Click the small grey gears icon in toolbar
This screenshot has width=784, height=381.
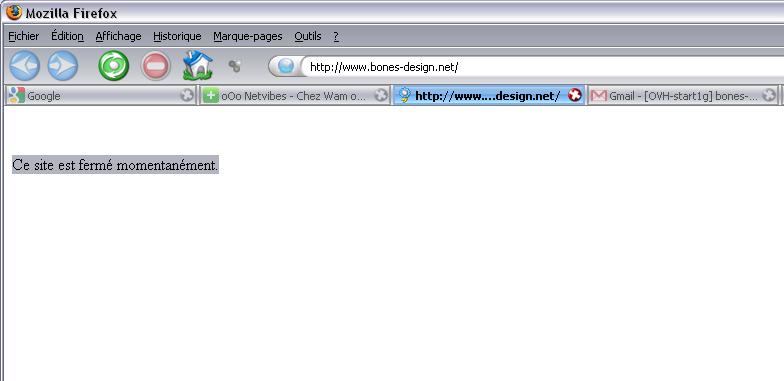click(234, 66)
